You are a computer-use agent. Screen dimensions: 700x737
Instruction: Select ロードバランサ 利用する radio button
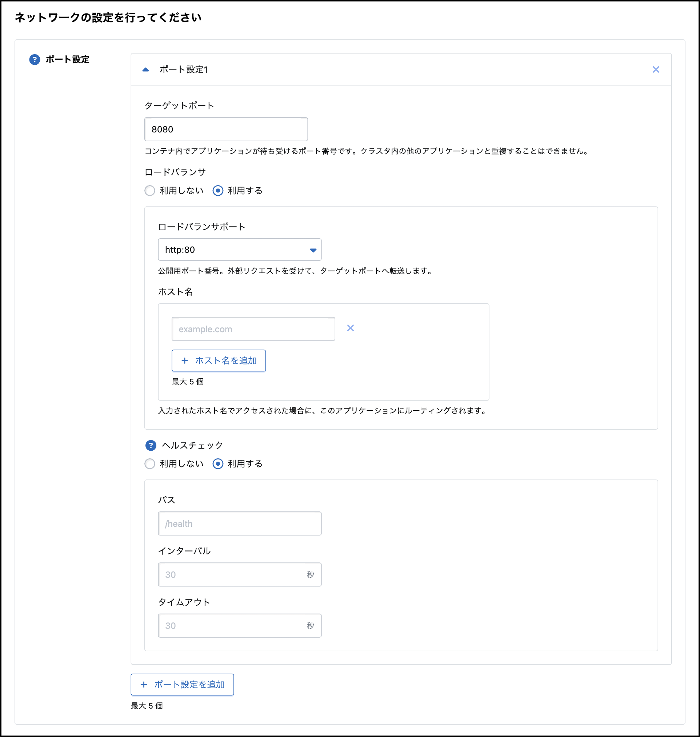pyautogui.click(x=218, y=191)
